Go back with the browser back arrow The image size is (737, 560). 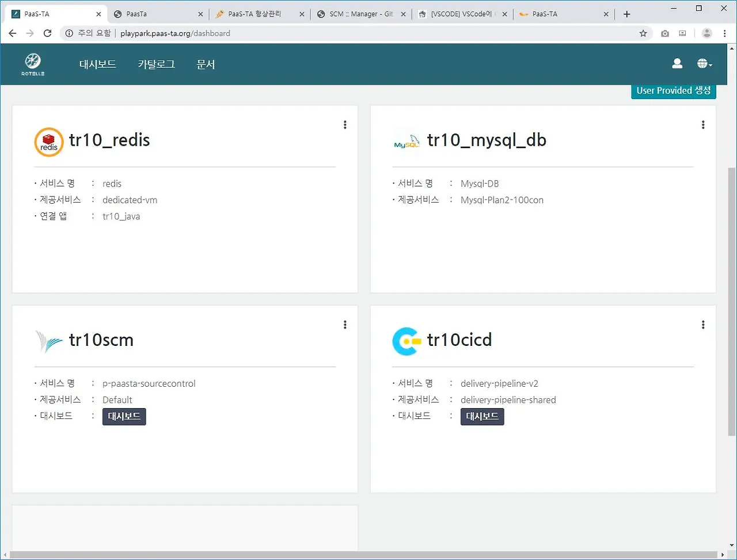pyautogui.click(x=13, y=33)
